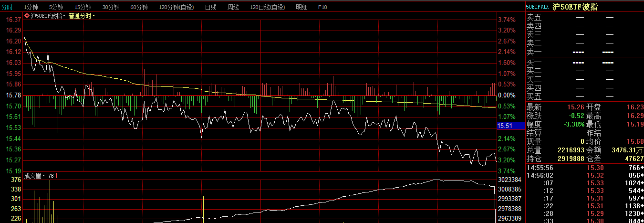Screen dimensions: 644x223
Task: Open the F10 info tab
Action: (322, 7)
